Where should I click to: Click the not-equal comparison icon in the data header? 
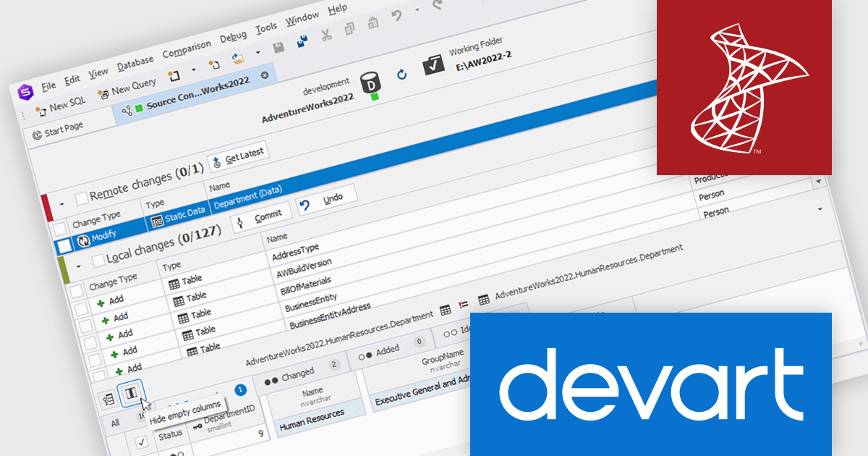click(464, 305)
